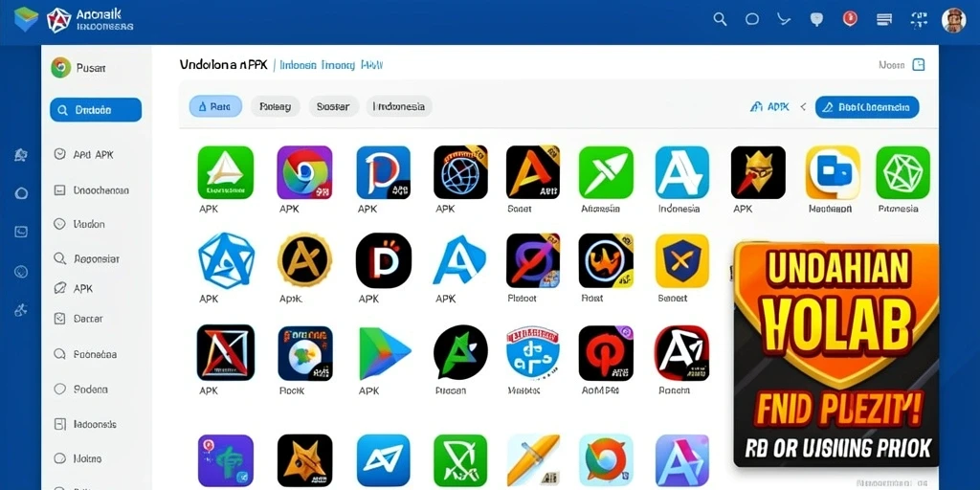The height and width of the screenshot is (490, 980).
Task: Open the sidebar APK item with edit icon
Action: (74, 289)
